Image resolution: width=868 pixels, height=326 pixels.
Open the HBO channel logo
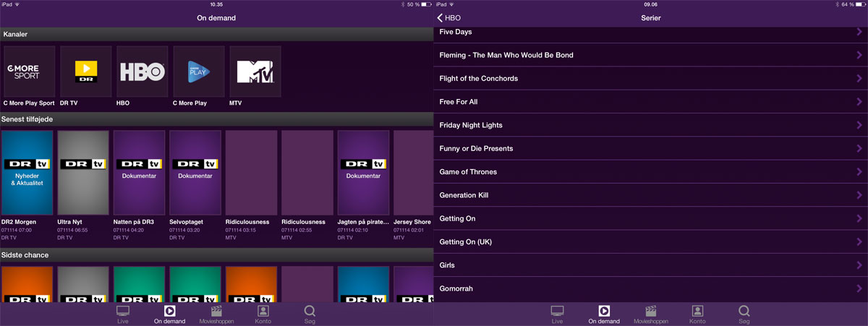coord(142,72)
